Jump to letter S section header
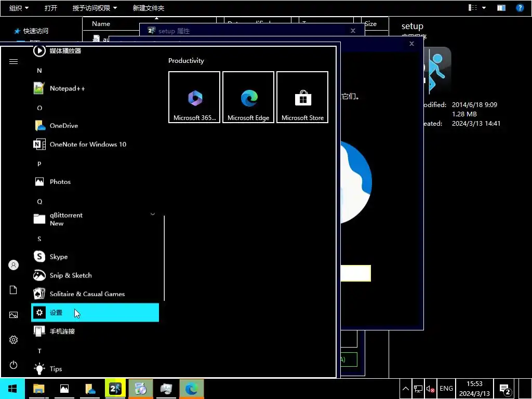This screenshot has width=532, height=399. (x=39, y=239)
